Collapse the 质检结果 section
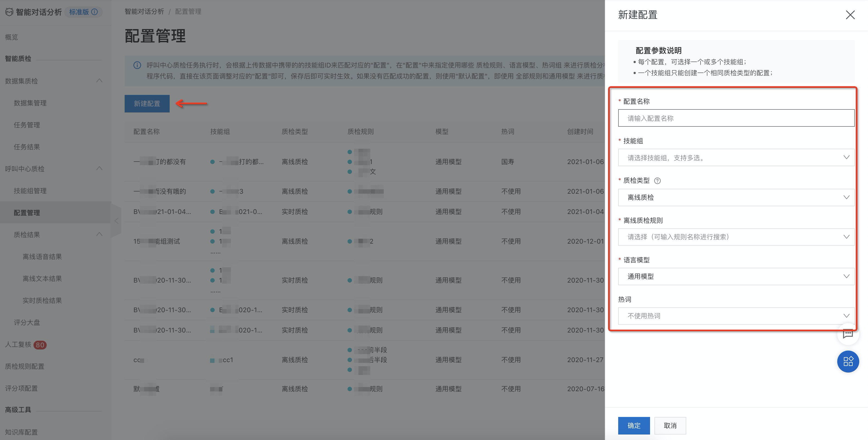The image size is (868, 440). [99, 234]
